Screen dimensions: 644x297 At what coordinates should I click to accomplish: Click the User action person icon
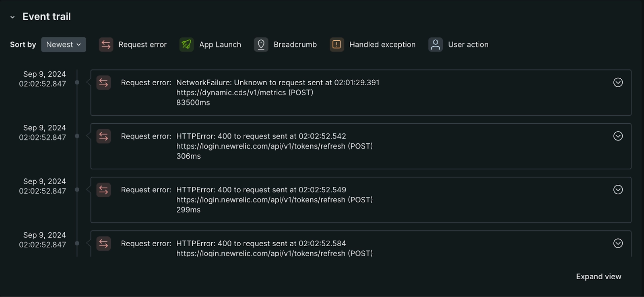coord(435,45)
